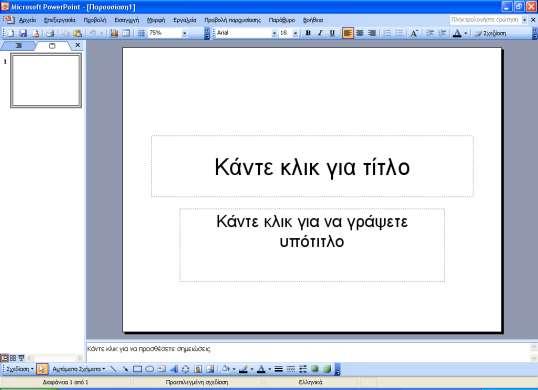Select slide 1 thumbnail

[46, 81]
